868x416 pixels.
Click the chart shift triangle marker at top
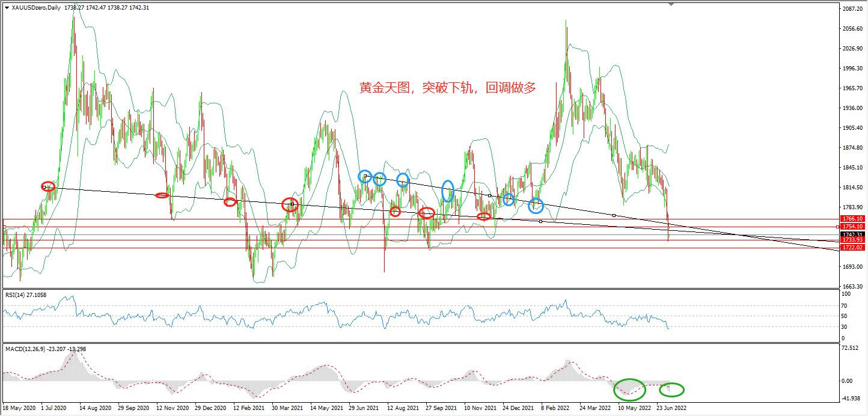(671, 5)
